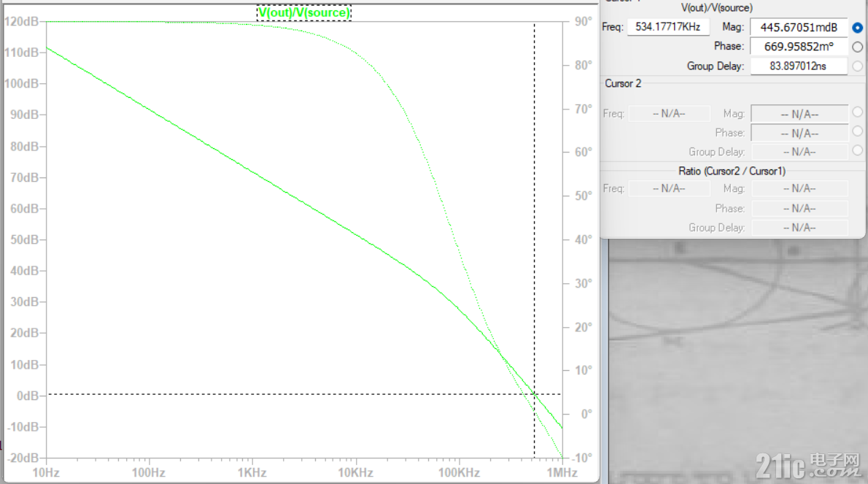
Task: Click the Ratio Phase N/A field
Action: pos(799,208)
